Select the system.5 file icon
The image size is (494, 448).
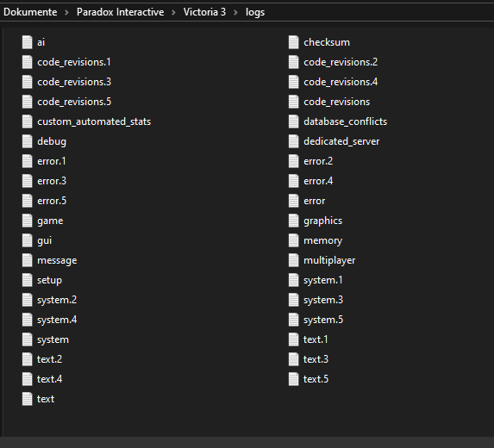[294, 320]
